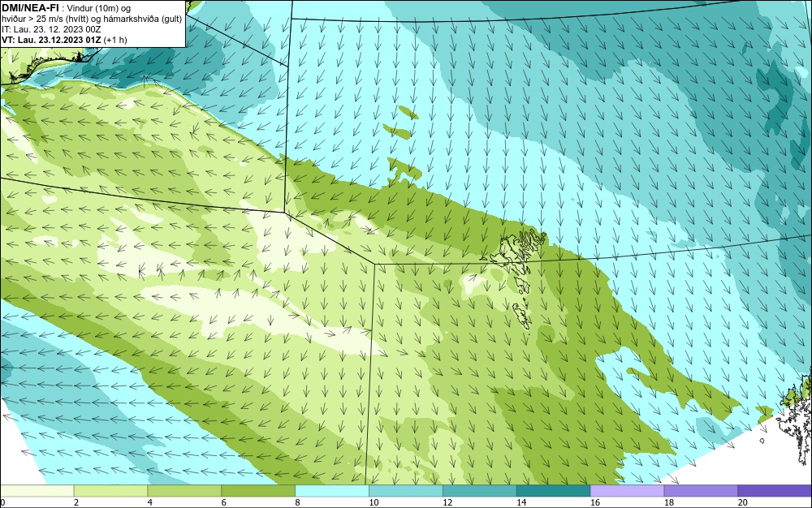This screenshot has width=812, height=508.
Task: Click the legend scale label '10'
Action: click(x=374, y=502)
